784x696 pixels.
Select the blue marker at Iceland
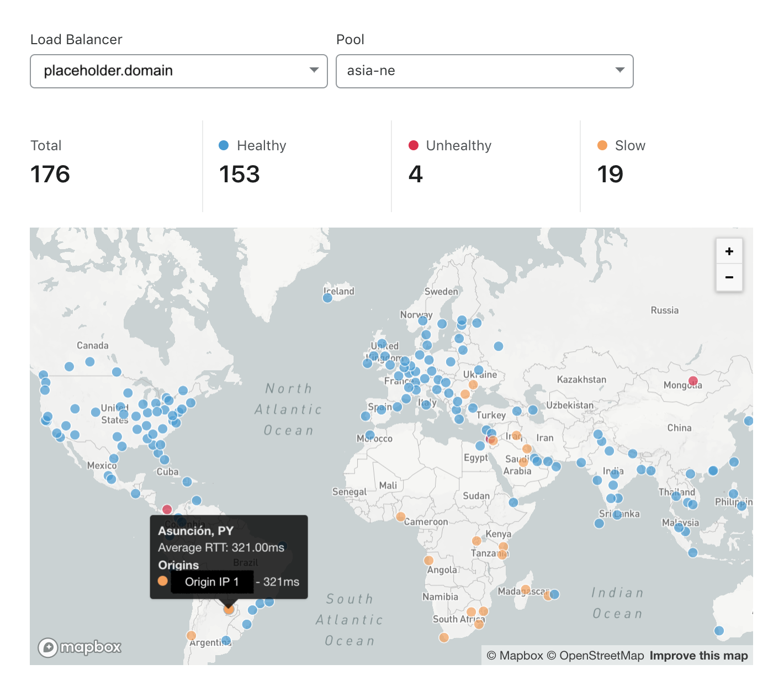[327, 298]
